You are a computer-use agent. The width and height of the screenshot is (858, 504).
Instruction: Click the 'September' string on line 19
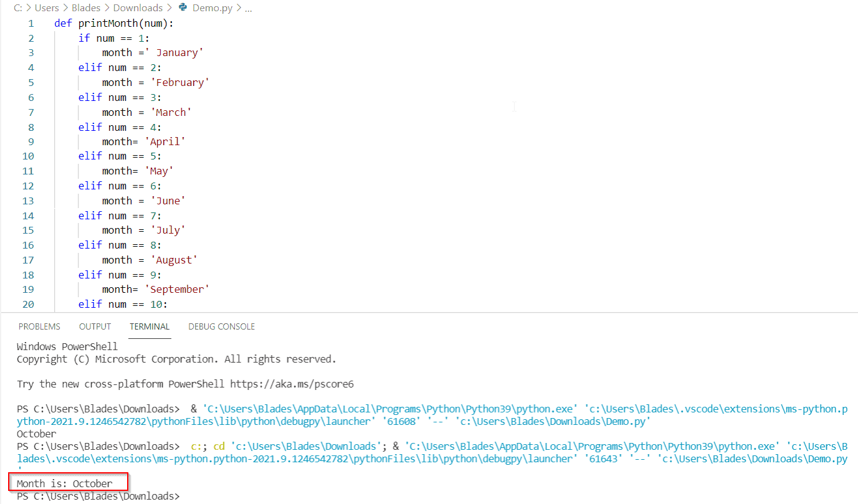point(176,289)
